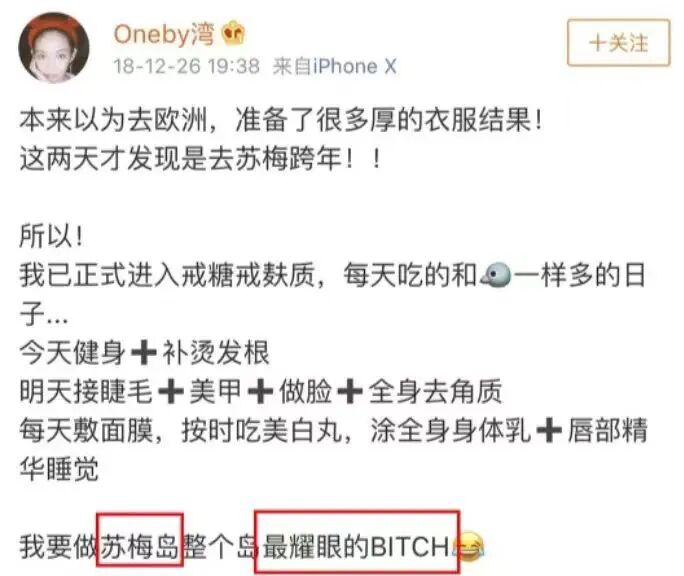Click the laughing-crying emoji at the post's end

[x=469, y=546]
